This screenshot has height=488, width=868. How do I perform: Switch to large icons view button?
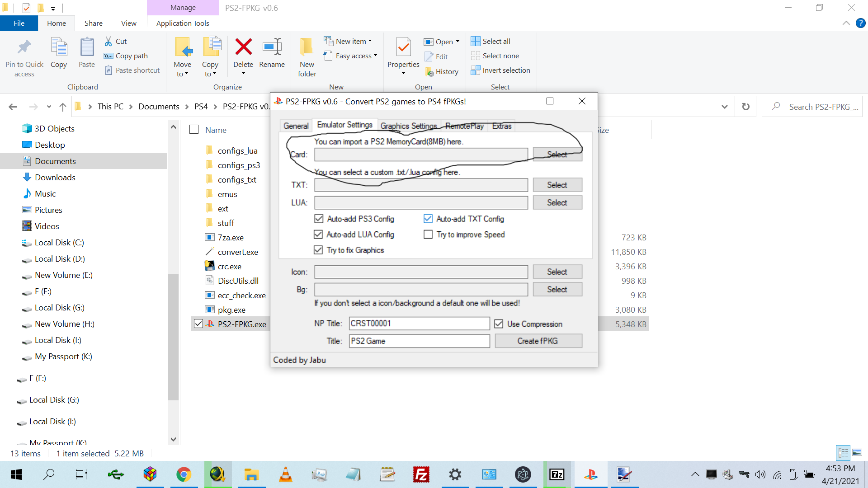click(x=857, y=453)
